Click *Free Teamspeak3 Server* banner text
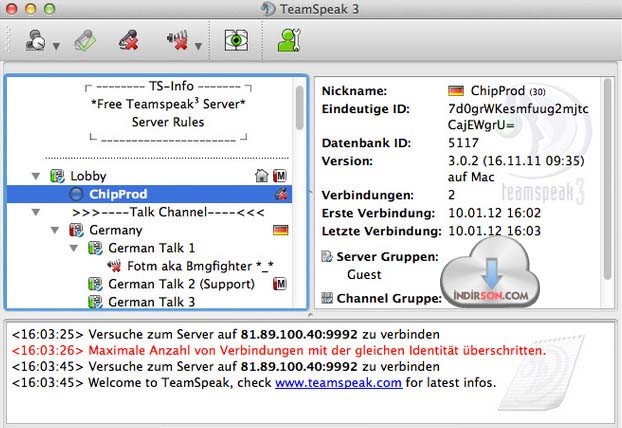The image size is (622, 428). pyautogui.click(x=168, y=104)
